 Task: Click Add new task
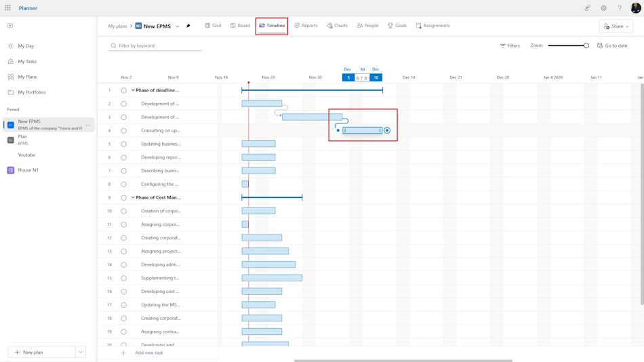(148, 353)
